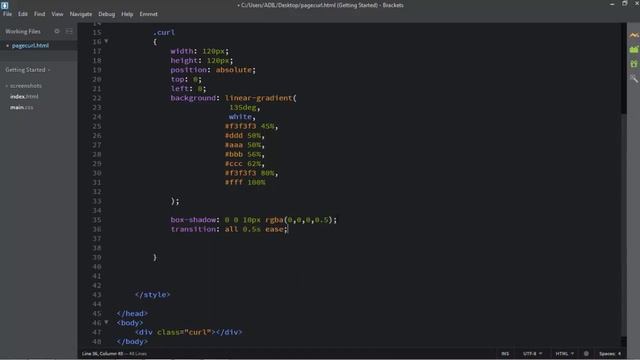Open the View menu
The image size is (640, 360).
point(57,14)
